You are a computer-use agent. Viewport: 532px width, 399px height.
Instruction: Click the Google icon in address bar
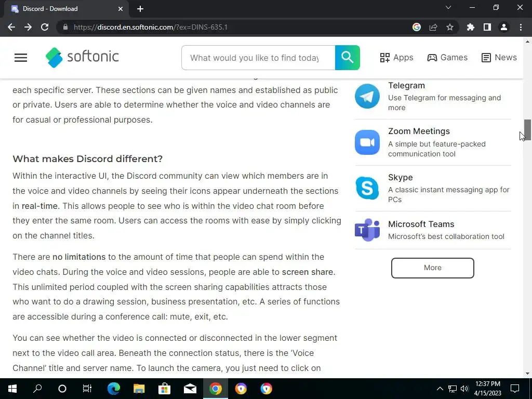pos(416,27)
